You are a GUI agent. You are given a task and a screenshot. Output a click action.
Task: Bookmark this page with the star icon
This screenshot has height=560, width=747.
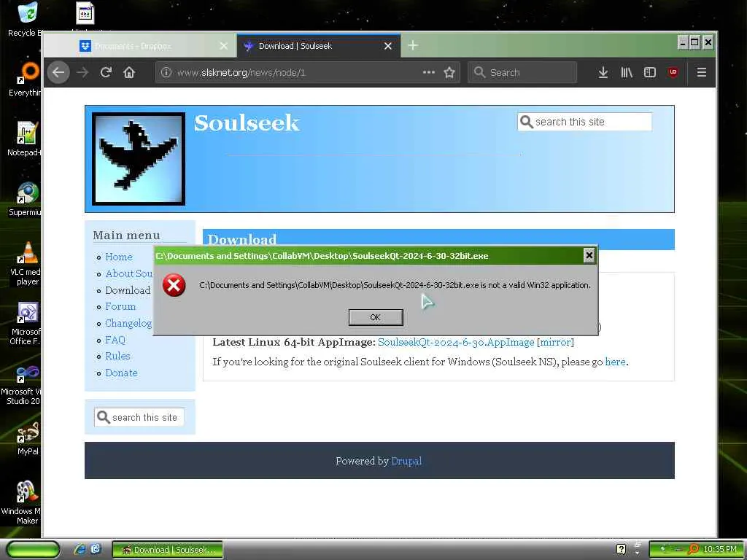click(x=449, y=72)
